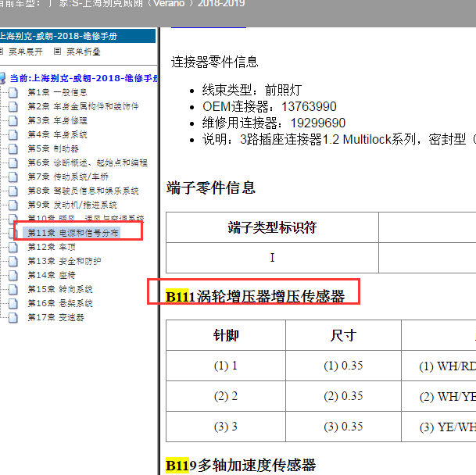This screenshot has height=475, width=476.
Task: Click page icon beside 第14章 座椅
Action: [13, 275]
